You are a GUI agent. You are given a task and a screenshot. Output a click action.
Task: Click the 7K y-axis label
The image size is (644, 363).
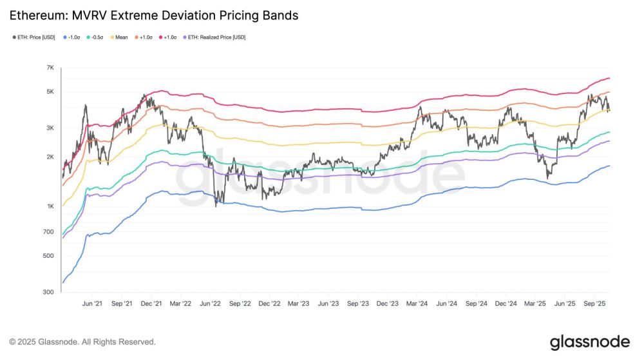[x=50, y=68]
